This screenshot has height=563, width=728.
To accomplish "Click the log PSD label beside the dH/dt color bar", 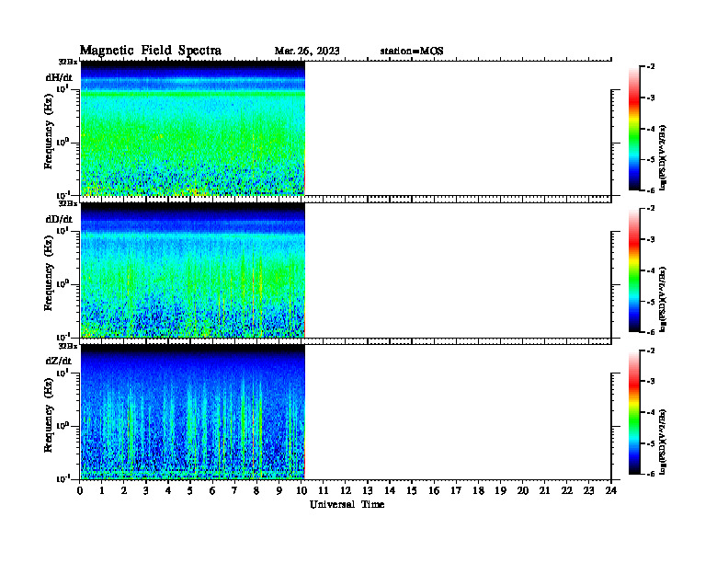I will point(663,157).
